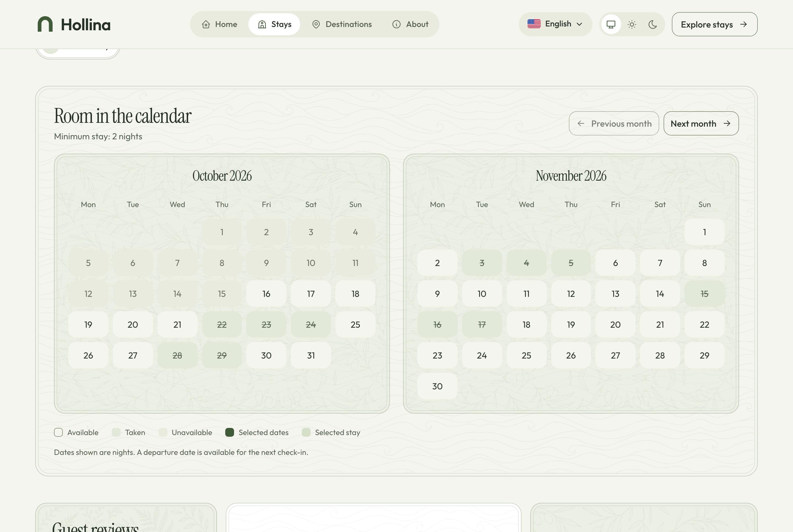Screen dimensions: 793x532
Task: Select October 16 in the calendar
Action: (266, 294)
